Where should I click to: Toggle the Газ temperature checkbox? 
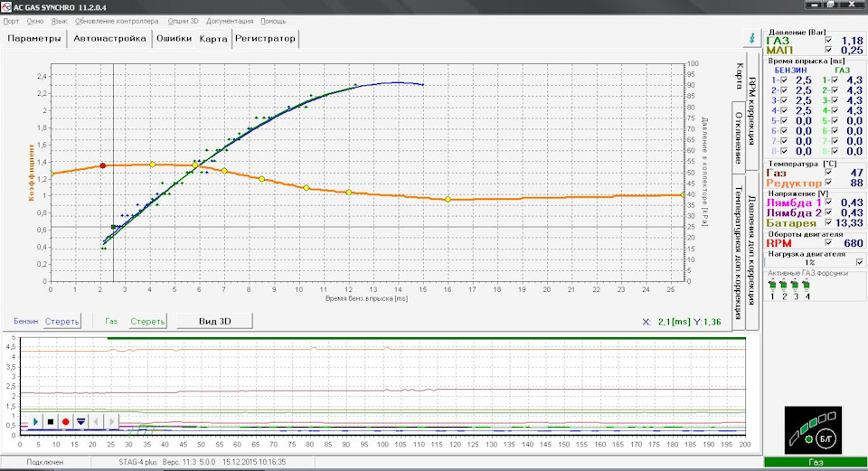[x=828, y=172]
